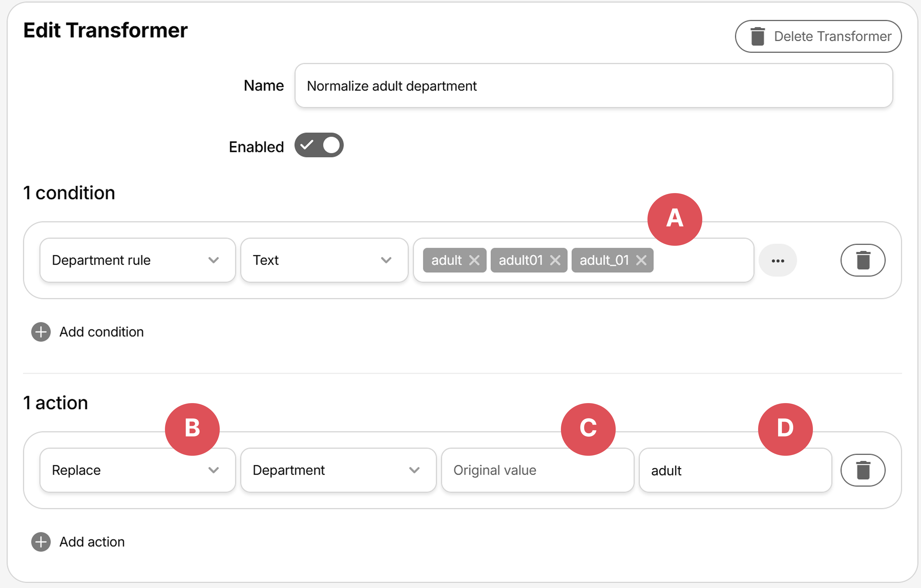This screenshot has height=588, width=921.
Task: Click the replacement value field containing 'adult'
Action: click(735, 470)
